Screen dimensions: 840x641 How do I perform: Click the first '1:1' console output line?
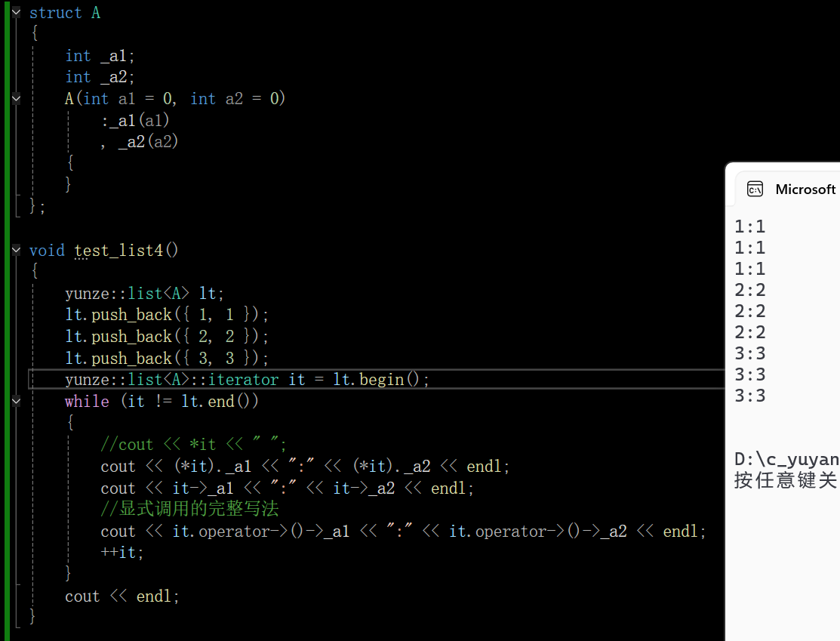tap(750, 227)
